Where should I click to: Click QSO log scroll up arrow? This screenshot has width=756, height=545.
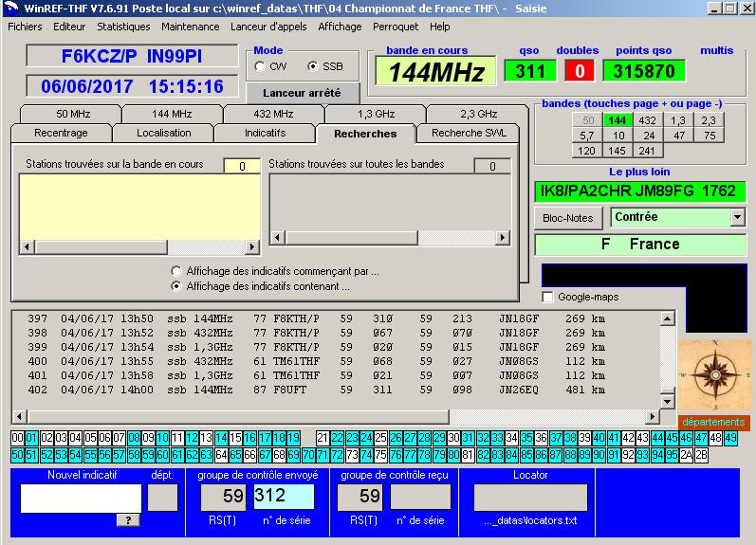pyautogui.click(x=667, y=318)
